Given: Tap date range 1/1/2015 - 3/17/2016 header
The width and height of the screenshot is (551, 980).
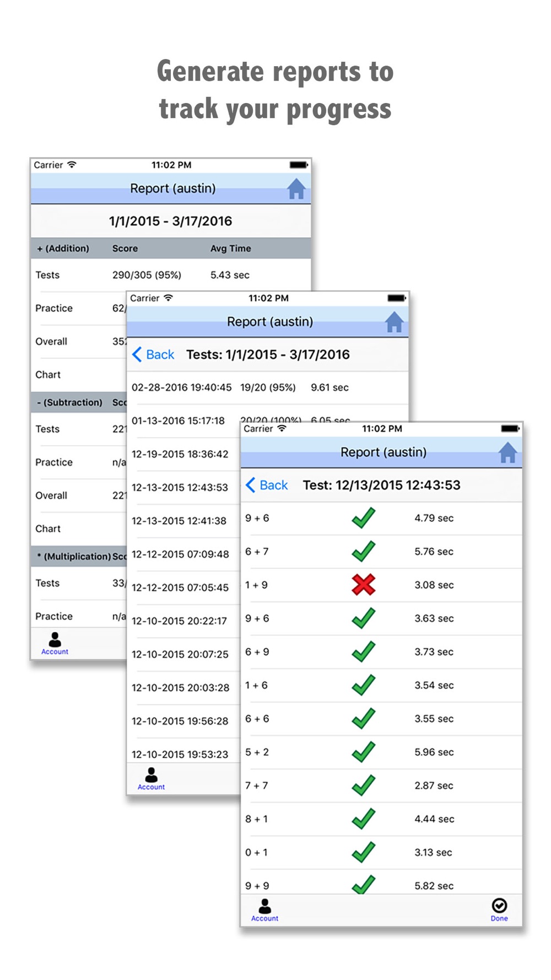Looking at the screenshot, I should pyautogui.click(x=171, y=221).
